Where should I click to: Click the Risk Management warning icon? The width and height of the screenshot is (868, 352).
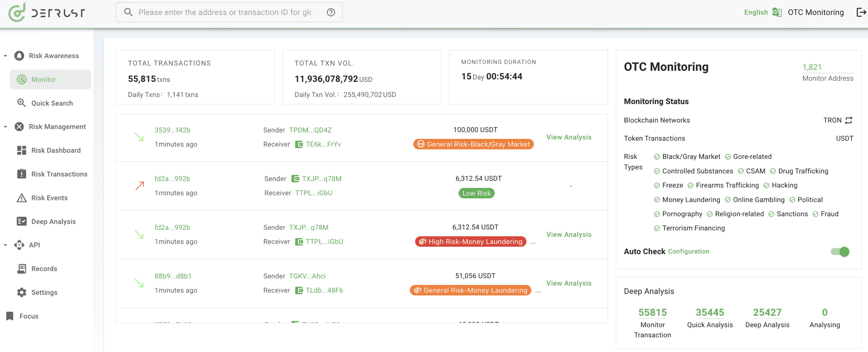(x=20, y=126)
